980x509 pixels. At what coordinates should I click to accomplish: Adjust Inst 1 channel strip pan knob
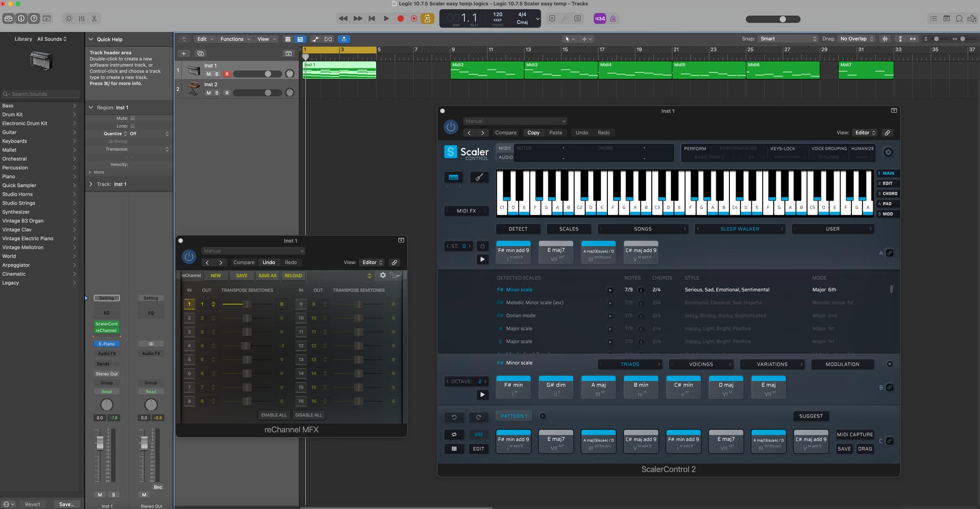[107, 405]
